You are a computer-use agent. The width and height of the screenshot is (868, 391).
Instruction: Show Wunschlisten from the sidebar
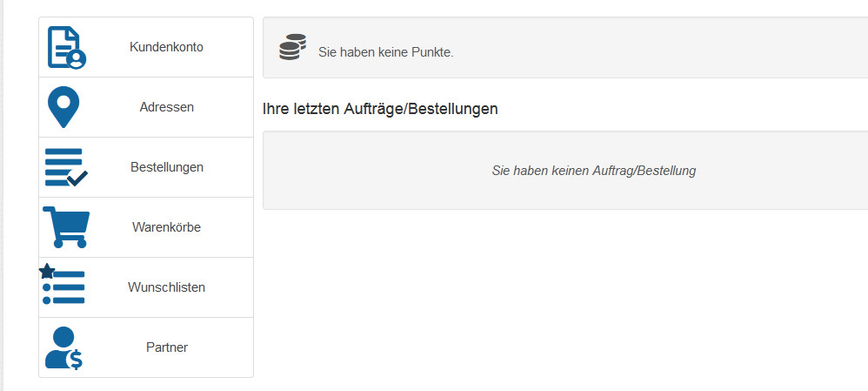click(x=166, y=287)
